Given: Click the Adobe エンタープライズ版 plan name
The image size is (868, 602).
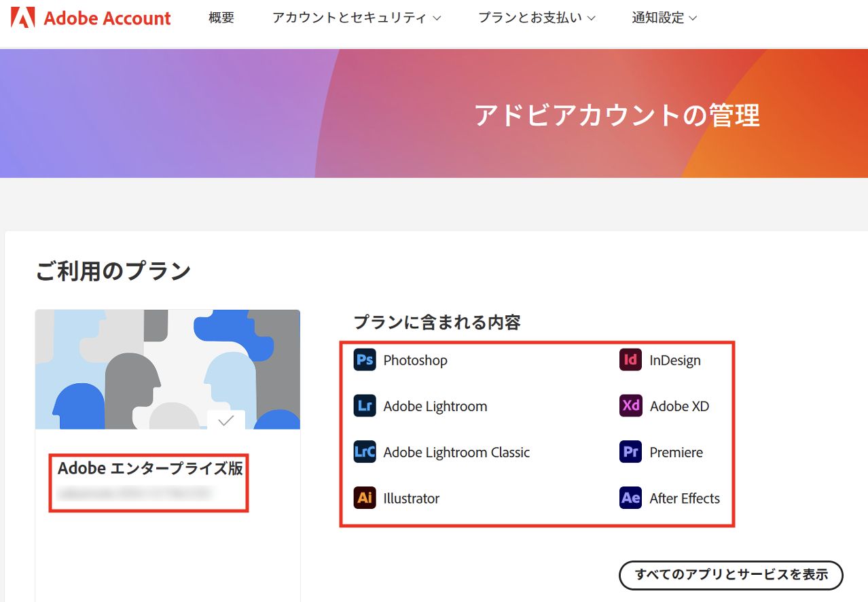Looking at the screenshot, I should [x=150, y=468].
